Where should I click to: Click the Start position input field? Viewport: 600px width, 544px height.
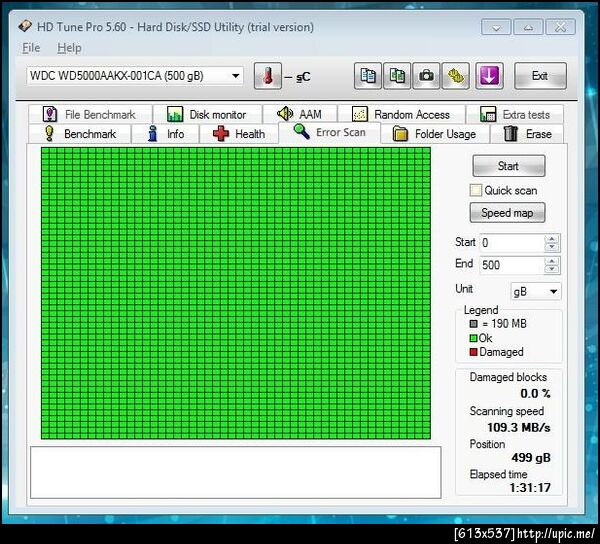tap(511, 243)
